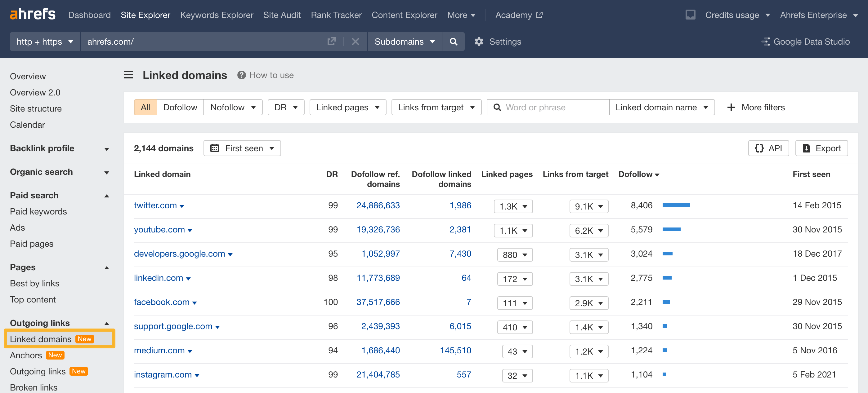Open the Subdomains mode dropdown
The image size is (868, 393).
click(404, 42)
